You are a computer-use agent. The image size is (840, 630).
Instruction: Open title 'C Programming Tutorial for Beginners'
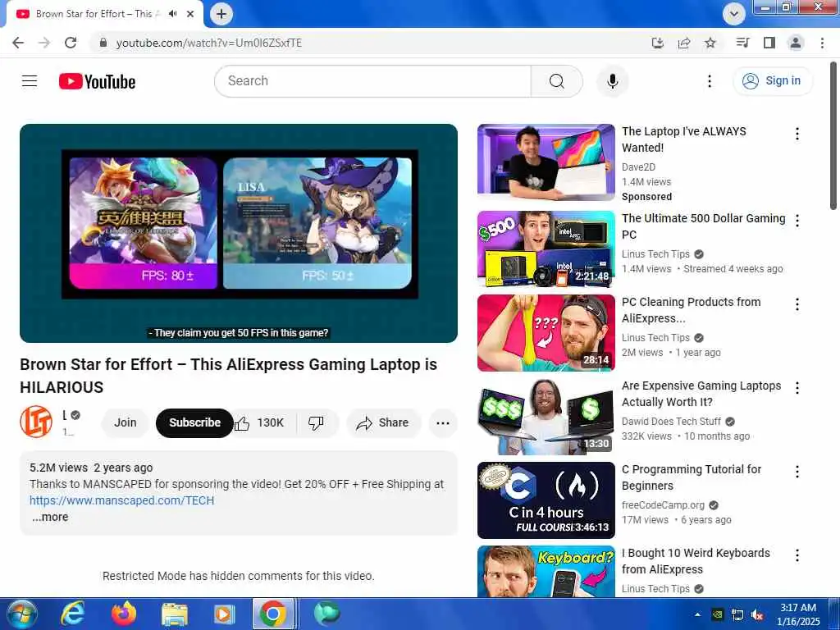coord(691,477)
